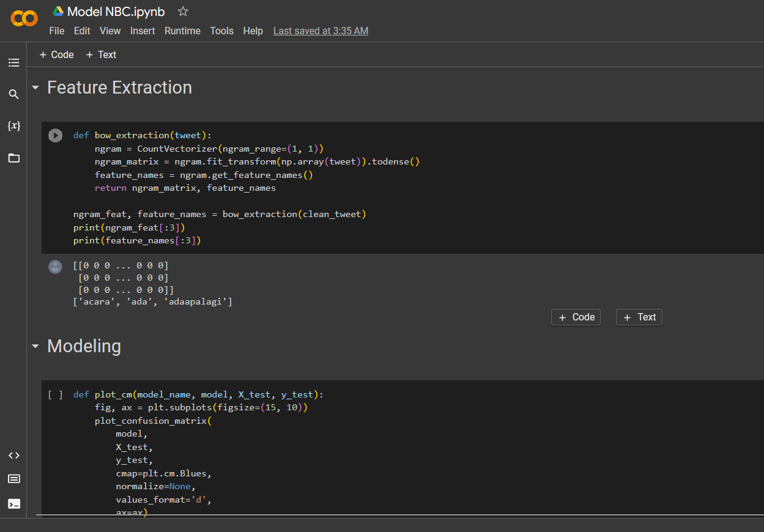Open the Runtime menu

tap(182, 31)
